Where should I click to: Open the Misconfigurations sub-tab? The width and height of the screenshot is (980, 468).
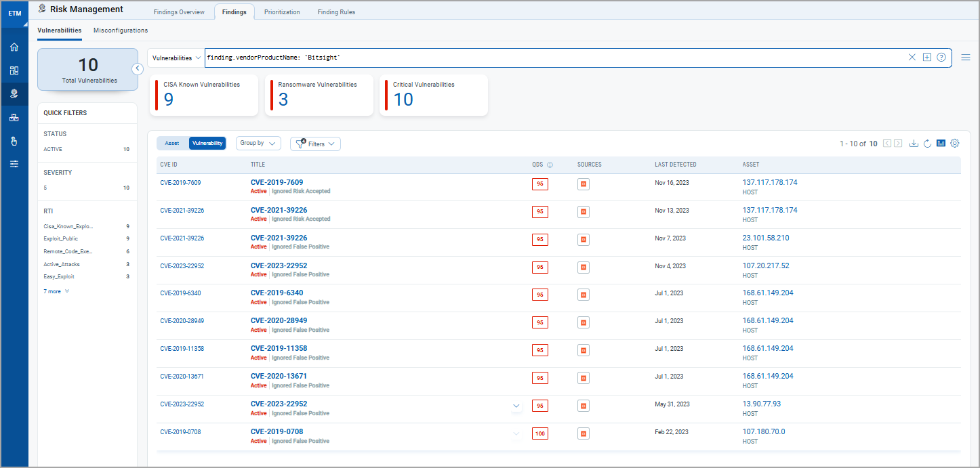point(121,30)
